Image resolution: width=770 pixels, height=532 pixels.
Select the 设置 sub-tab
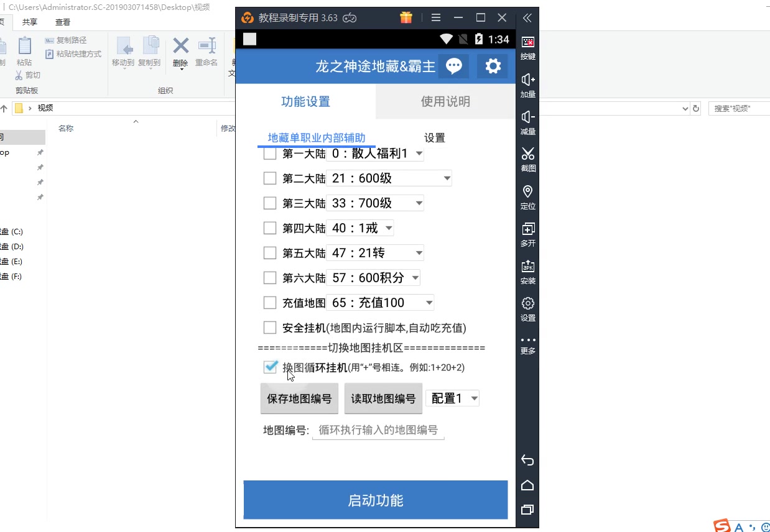[x=434, y=138]
